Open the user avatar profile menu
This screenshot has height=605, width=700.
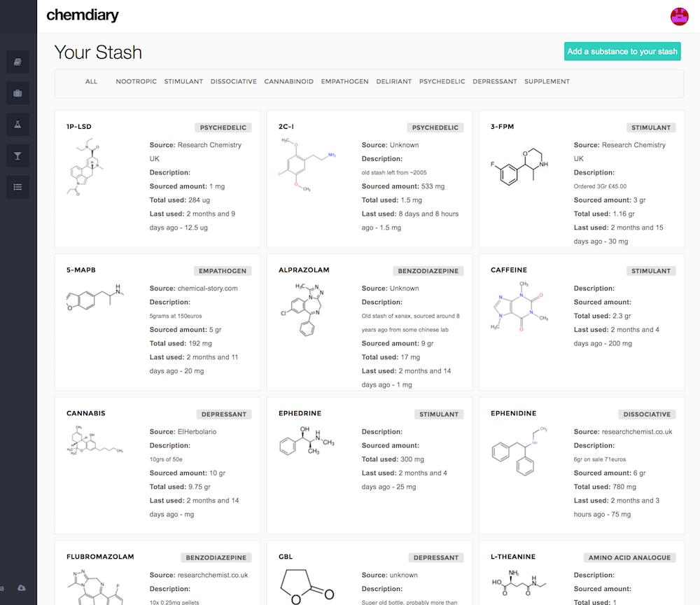[x=679, y=16]
